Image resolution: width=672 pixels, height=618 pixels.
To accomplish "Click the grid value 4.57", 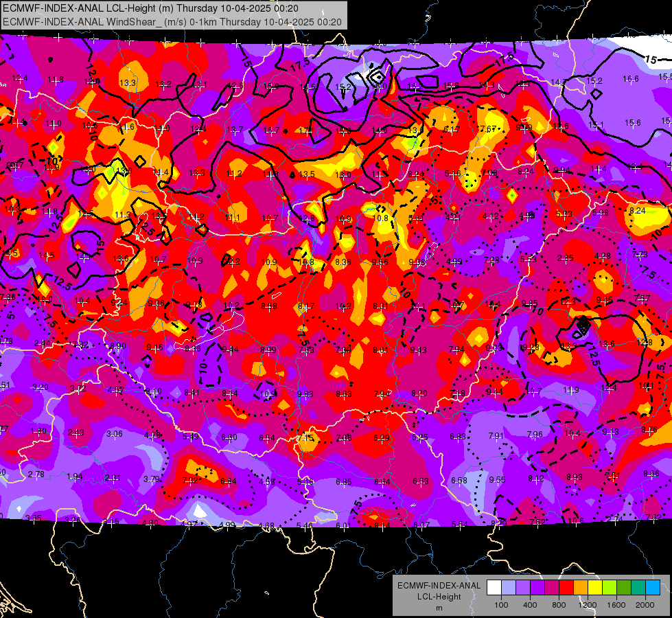I will (116, 390).
